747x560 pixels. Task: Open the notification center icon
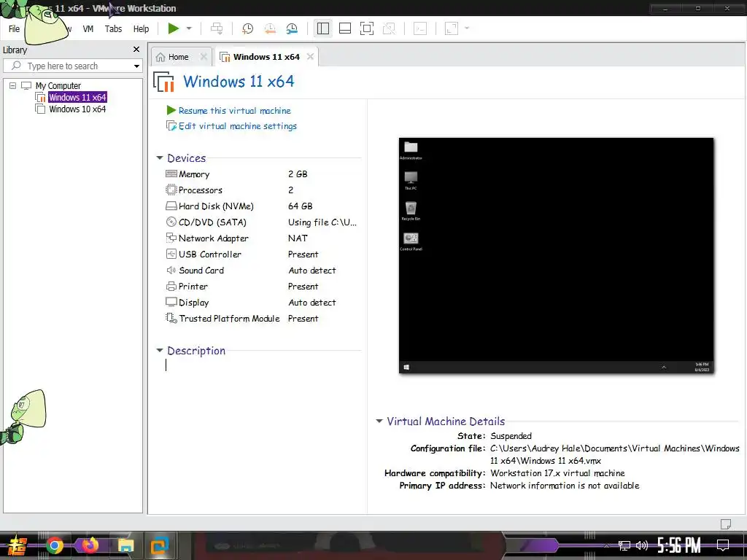(723, 545)
